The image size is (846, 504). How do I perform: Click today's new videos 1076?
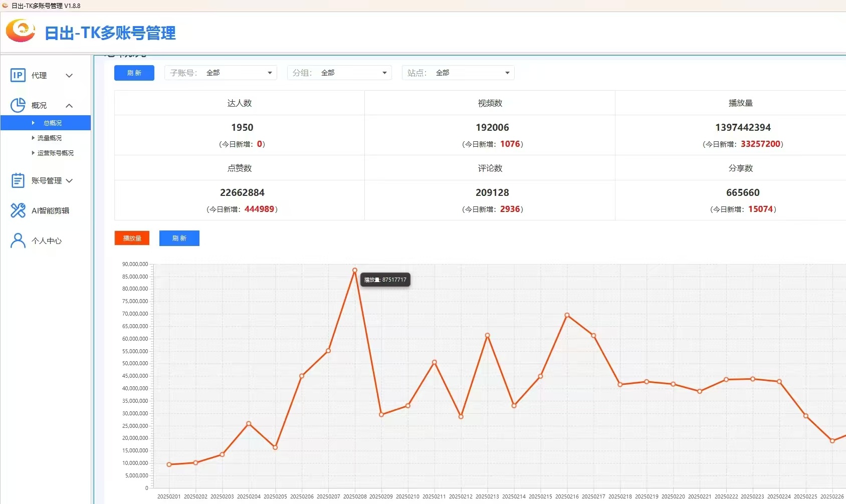[x=510, y=144]
